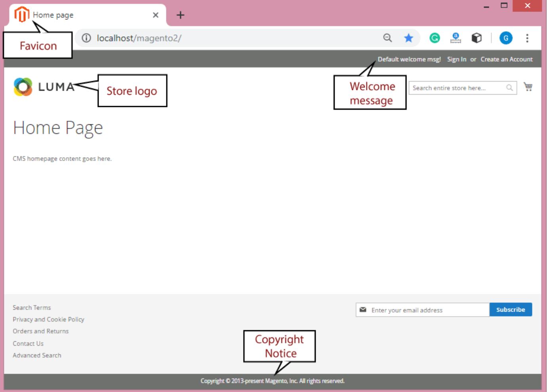Click the LUMA store logo

[x=44, y=87]
